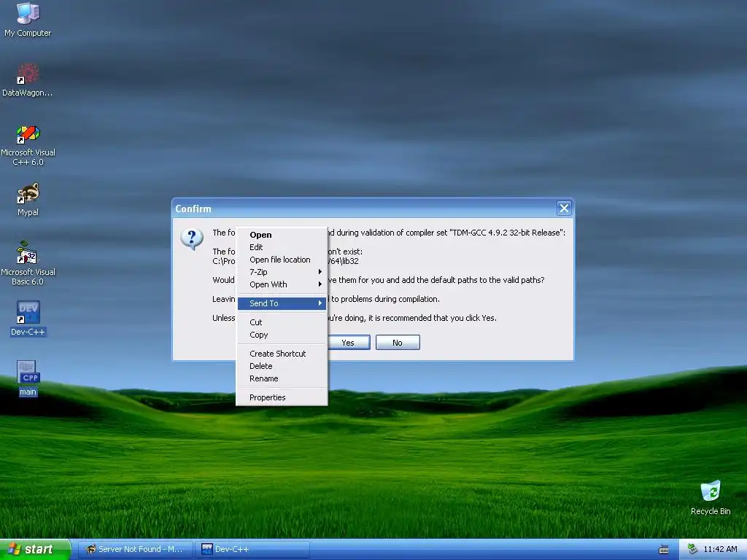Screen dimensions: 747x560
Task: Choose Delete from the context menu
Action: click(x=282, y=366)
